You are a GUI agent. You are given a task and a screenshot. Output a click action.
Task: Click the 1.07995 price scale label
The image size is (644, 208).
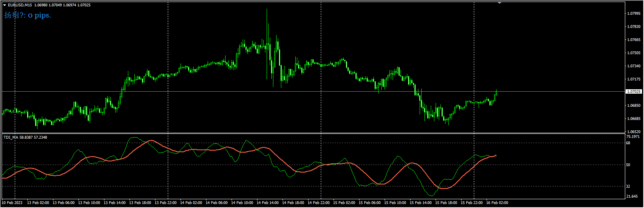coord(634,14)
